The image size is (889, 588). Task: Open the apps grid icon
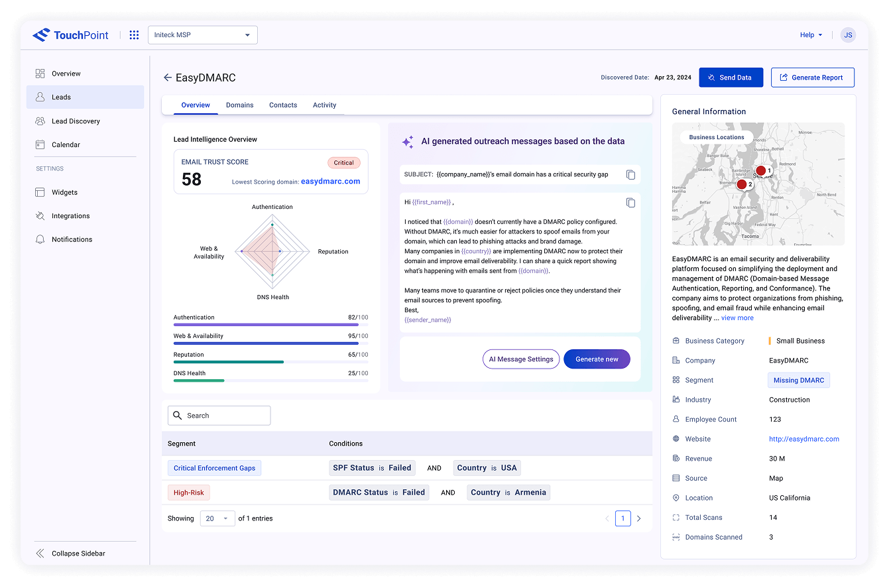(134, 35)
